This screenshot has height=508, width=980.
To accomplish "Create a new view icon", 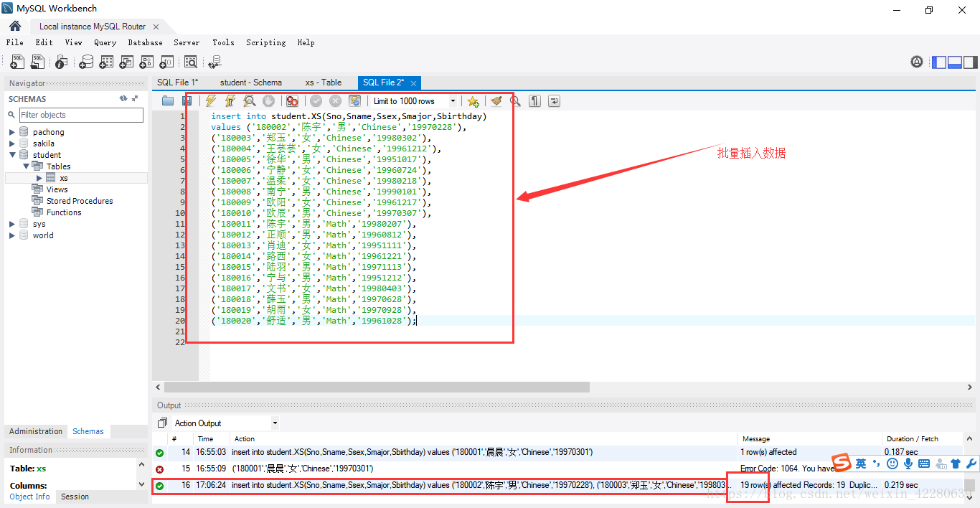I will tap(126, 62).
